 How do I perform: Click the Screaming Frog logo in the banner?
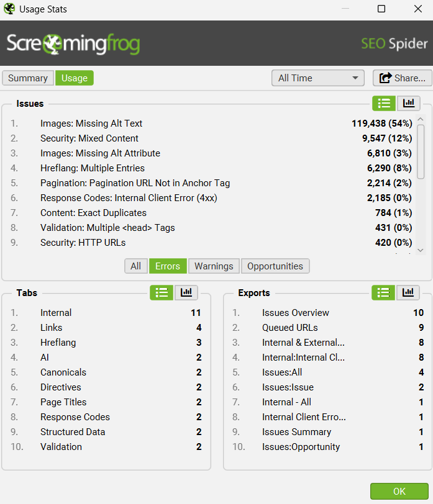point(73,43)
